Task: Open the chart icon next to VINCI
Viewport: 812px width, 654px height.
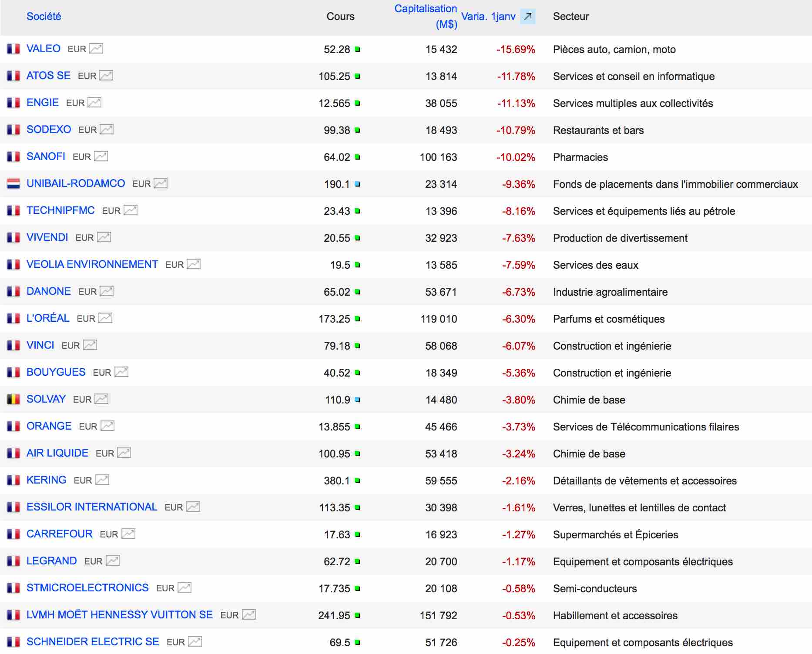Action: 90,345
